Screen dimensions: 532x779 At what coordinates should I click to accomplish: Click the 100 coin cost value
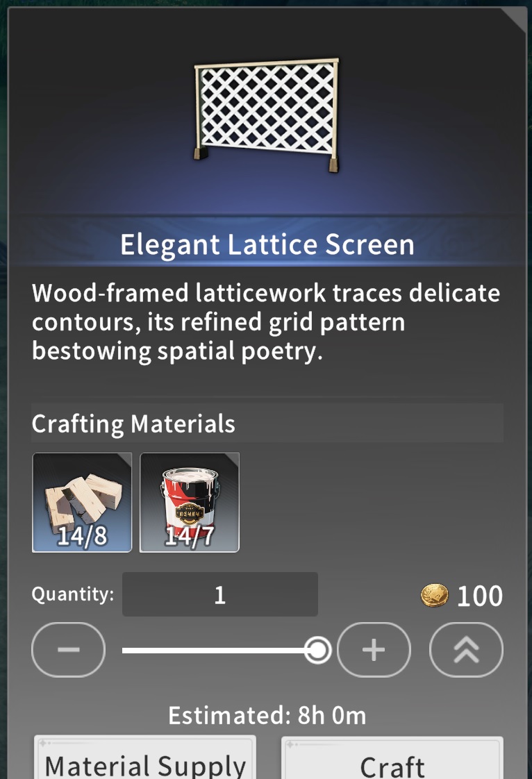point(480,596)
